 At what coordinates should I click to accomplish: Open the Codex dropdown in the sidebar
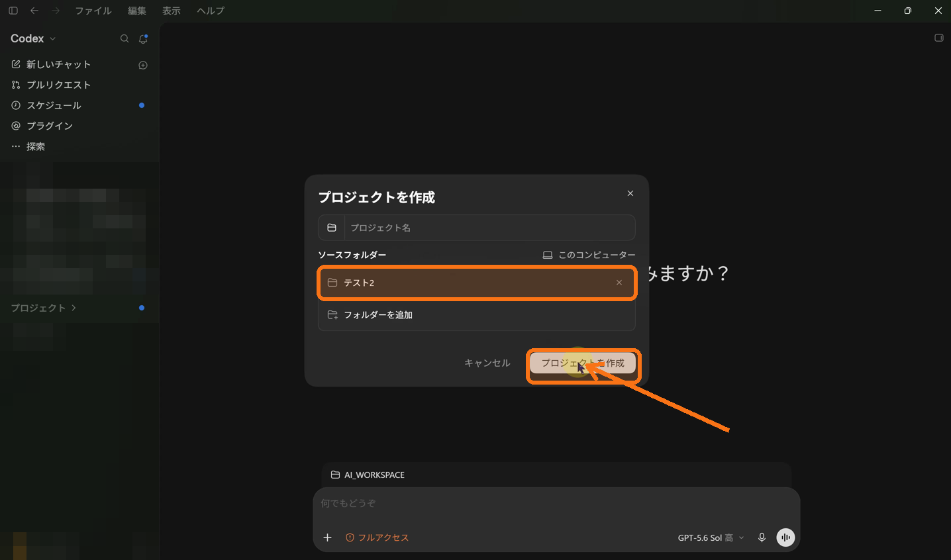click(x=33, y=38)
